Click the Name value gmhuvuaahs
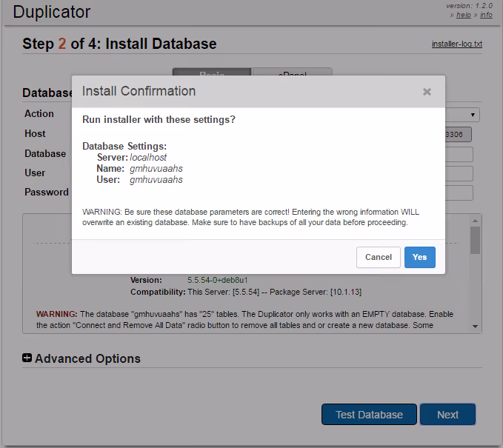 [x=156, y=169]
